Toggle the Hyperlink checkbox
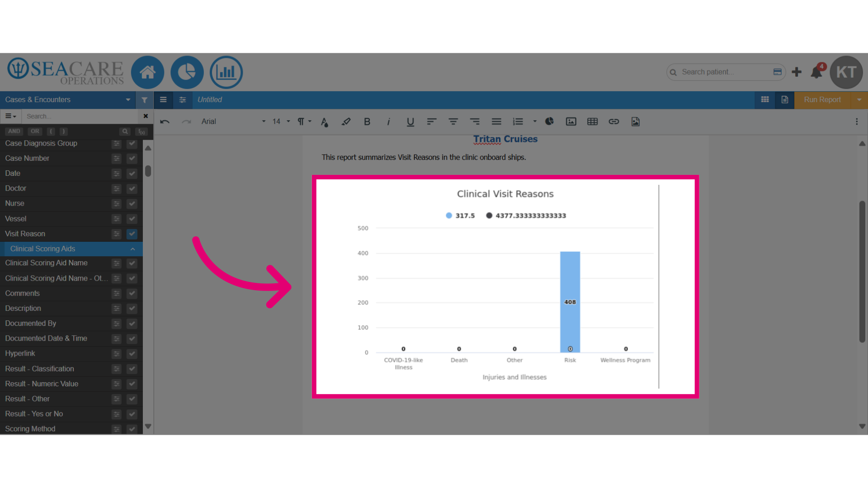Screen dimensions: 868x488 (x=132, y=354)
